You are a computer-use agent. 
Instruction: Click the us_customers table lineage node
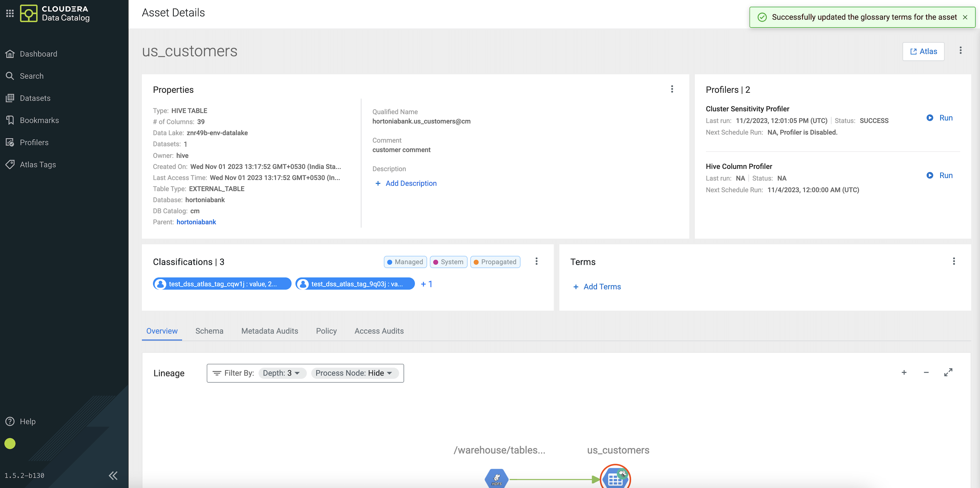click(x=615, y=478)
